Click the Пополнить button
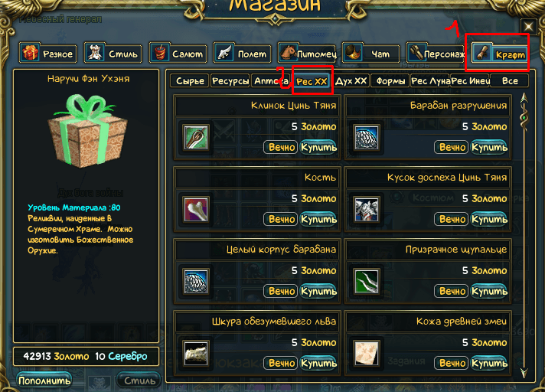Screen dimensions: 545x392 point(44,381)
